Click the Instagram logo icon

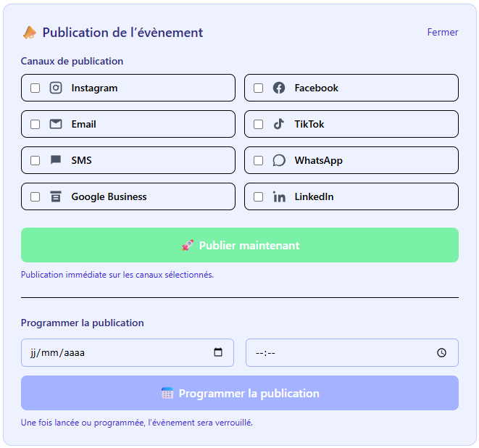pyautogui.click(x=56, y=88)
